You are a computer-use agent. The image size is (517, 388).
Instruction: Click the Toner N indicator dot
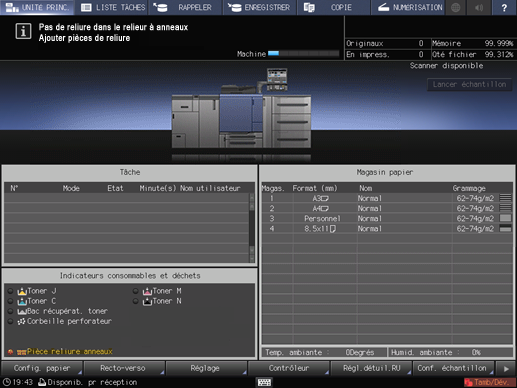(135, 301)
